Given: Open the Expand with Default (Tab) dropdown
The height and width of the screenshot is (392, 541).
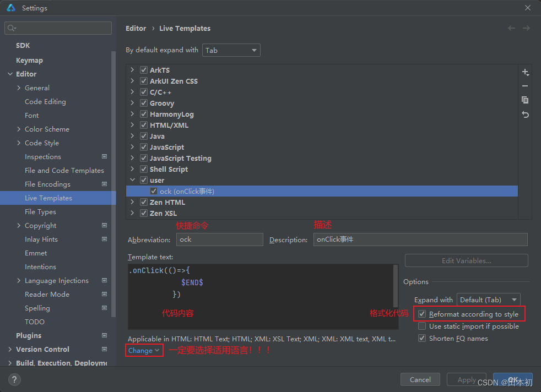Looking at the screenshot, I should (x=489, y=300).
